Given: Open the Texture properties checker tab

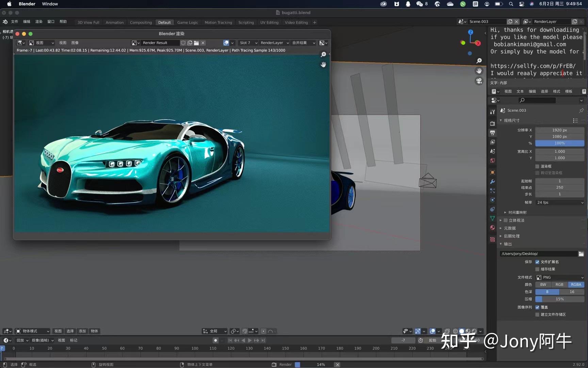Looking at the screenshot, I should point(492,240).
